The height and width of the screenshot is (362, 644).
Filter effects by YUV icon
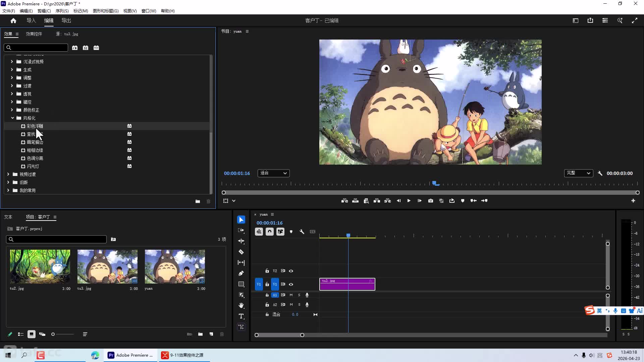[x=96, y=48]
